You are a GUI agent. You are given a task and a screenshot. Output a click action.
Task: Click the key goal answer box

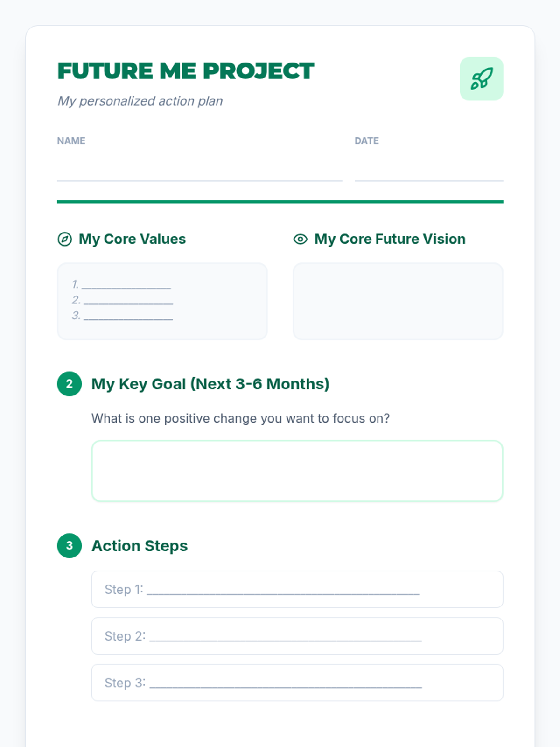(x=297, y=471)
